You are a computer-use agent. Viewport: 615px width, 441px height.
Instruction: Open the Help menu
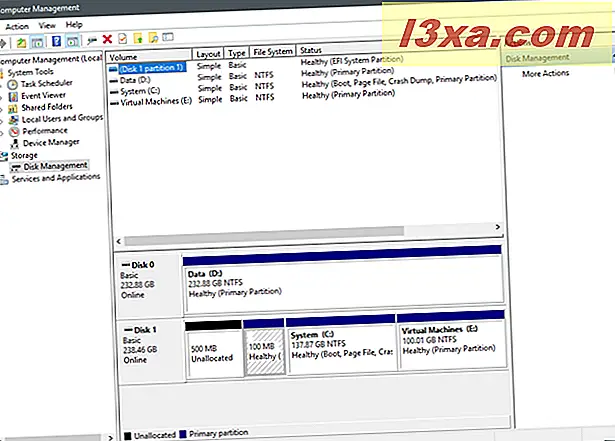pyautogui.click(x=74, y=25)
